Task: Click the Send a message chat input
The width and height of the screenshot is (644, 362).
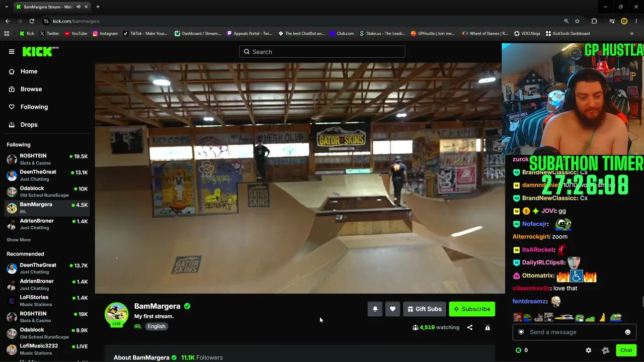Action: tap(575, 332)
